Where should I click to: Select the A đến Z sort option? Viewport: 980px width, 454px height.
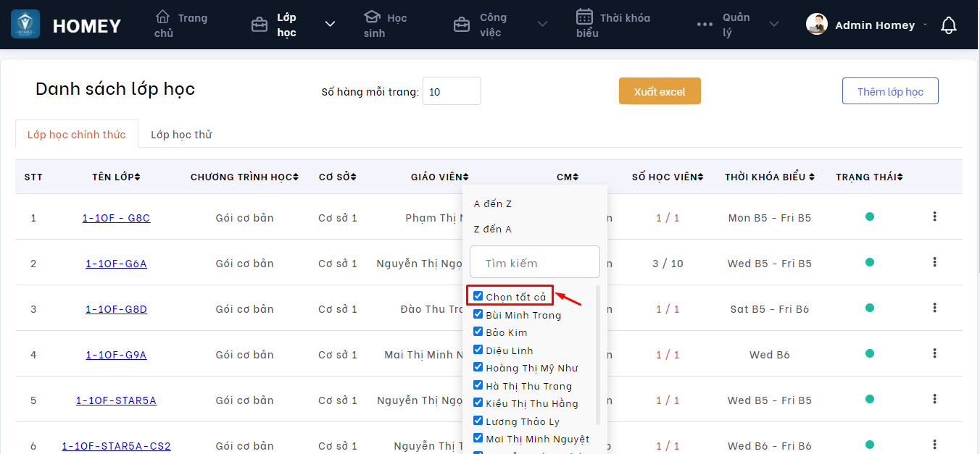click(493, 204)
